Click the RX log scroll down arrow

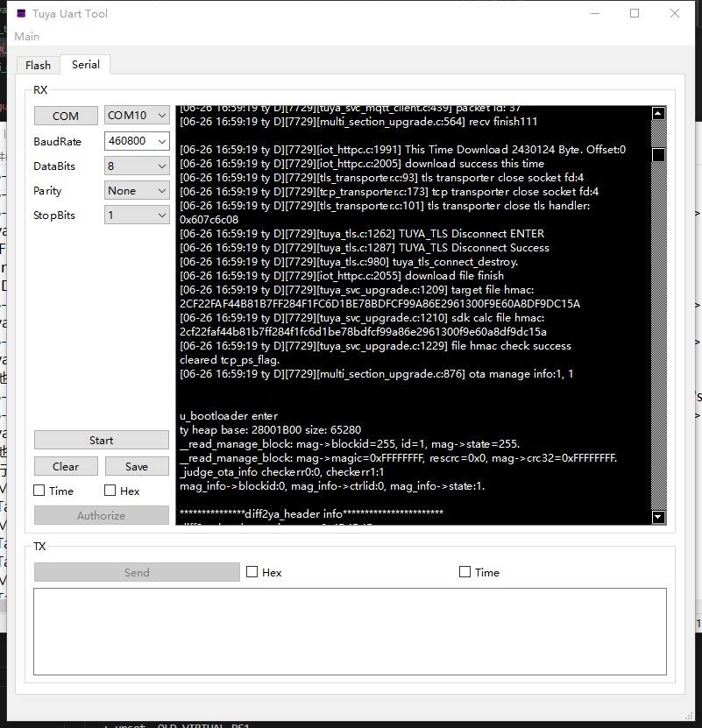tap(658, 517)
